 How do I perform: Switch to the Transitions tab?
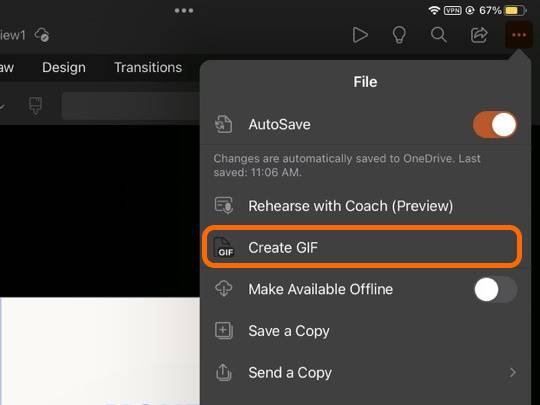[x=148, y=67]
